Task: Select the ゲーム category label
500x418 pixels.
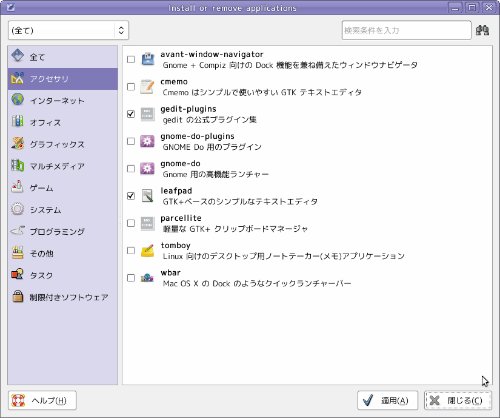Action: (x=41, y=188)
